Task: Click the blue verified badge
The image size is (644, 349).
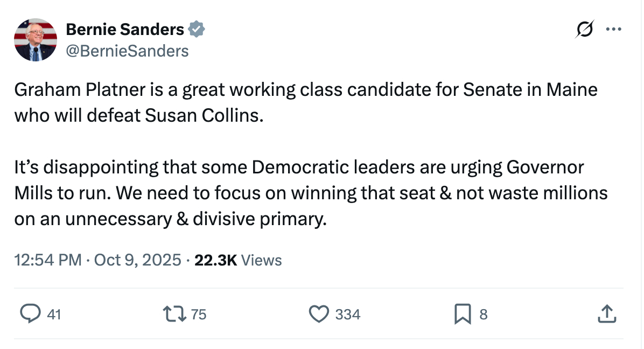Action: (x=196, y=30)
